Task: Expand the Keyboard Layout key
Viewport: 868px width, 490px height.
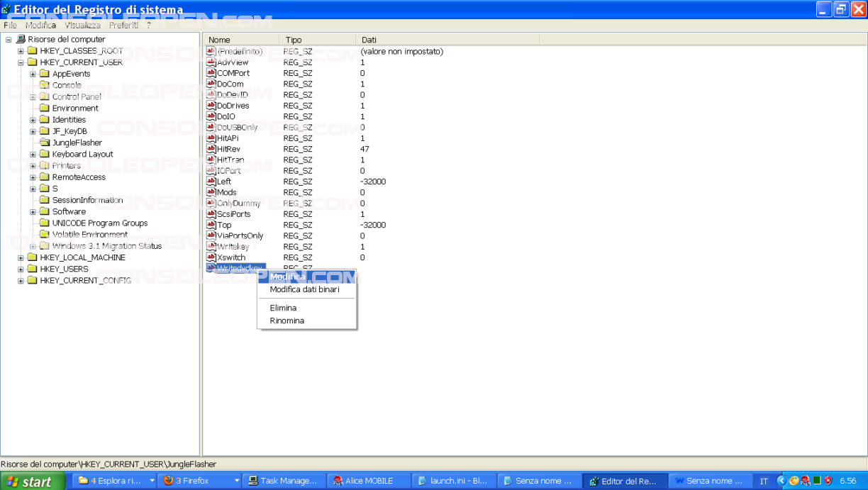Action: (33, 154)
